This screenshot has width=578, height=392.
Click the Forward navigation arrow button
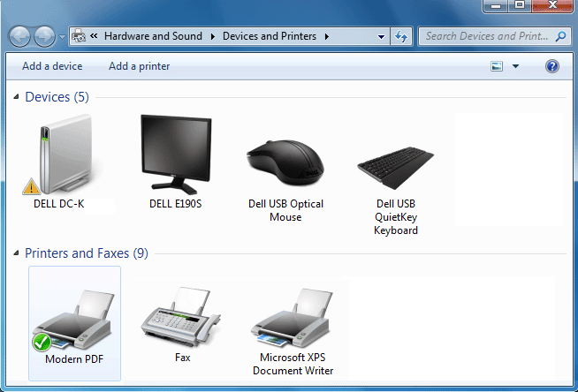44,36
